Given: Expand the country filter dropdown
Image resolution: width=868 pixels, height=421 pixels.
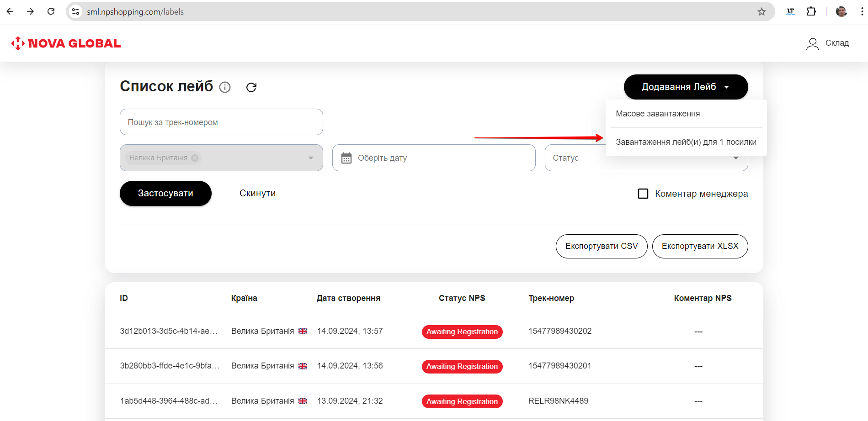Looking at the screenshot, I should [x=311, y=158].
